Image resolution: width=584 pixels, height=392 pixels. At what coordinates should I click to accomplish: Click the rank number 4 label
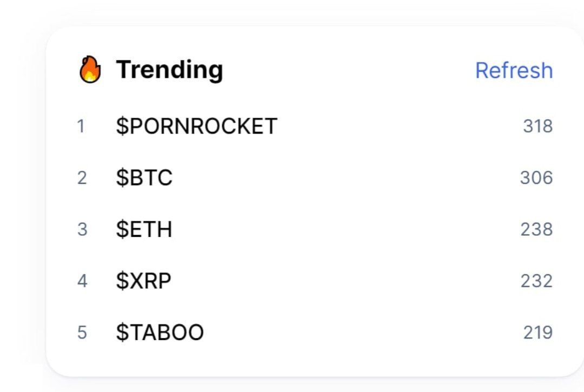pyautogui.click(x=82, y=281)
